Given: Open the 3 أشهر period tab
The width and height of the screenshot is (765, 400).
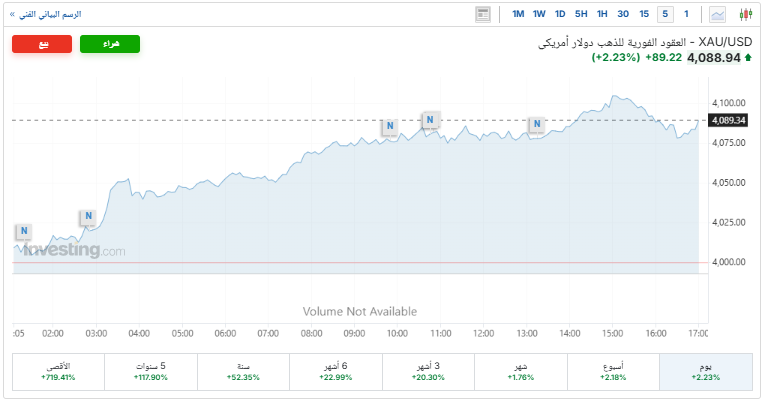Looking at the screenshot, I should (x=428, y=371).
